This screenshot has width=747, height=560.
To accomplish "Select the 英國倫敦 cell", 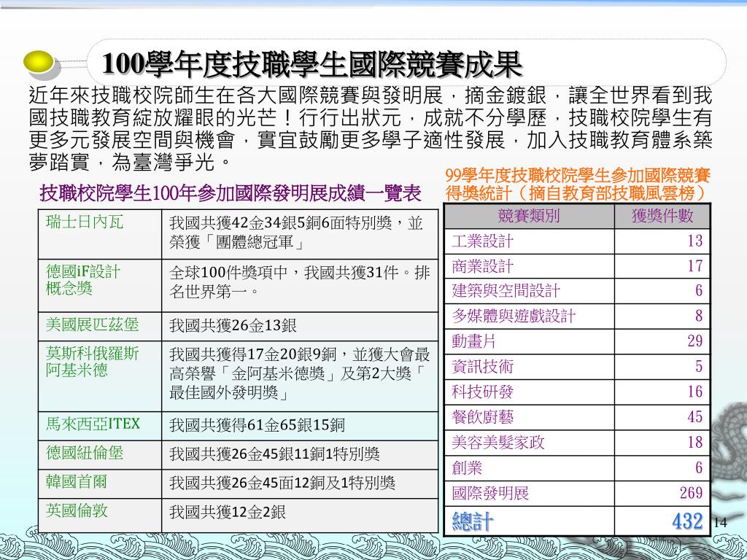I will click(100, 516).
